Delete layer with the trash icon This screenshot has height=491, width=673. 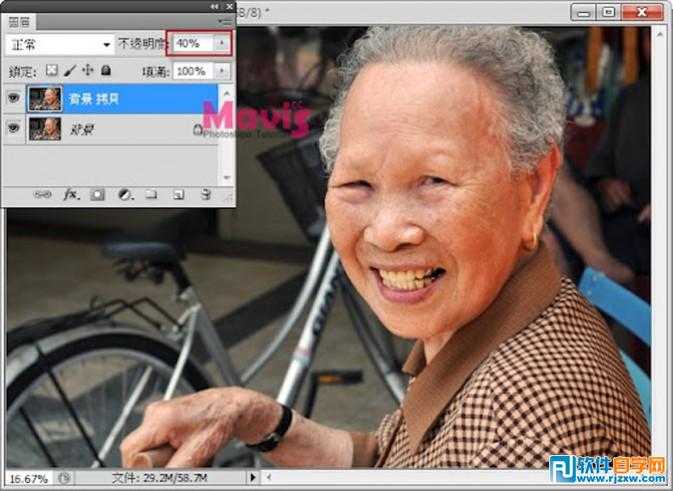206,195
